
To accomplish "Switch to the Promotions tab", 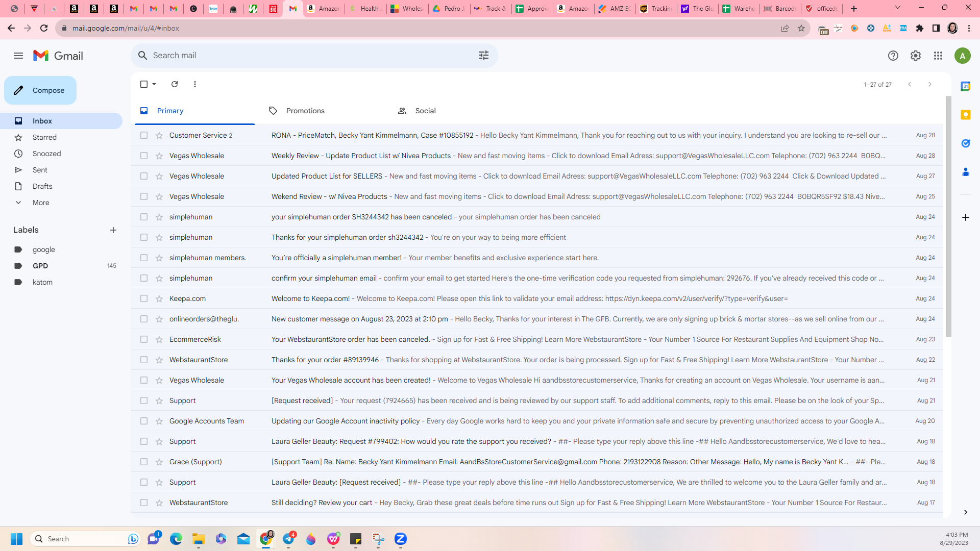I will [324, 111].
